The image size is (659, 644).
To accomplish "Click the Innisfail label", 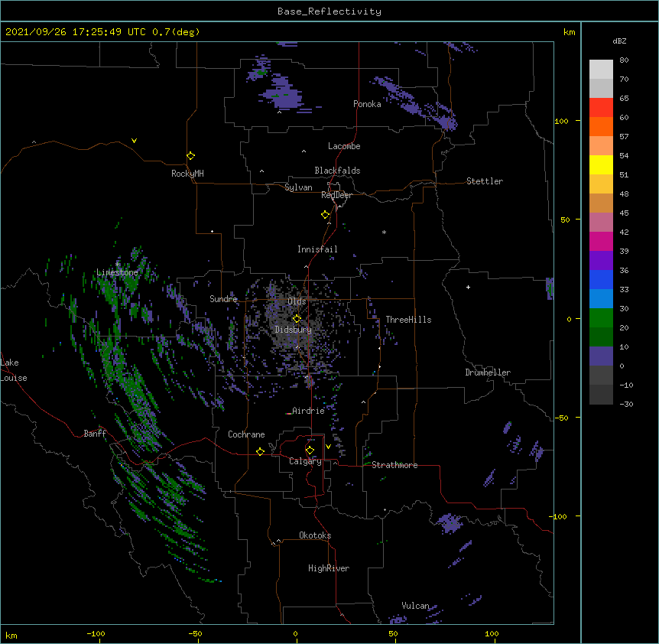I will pyautogui.click(x=317, y=249).
